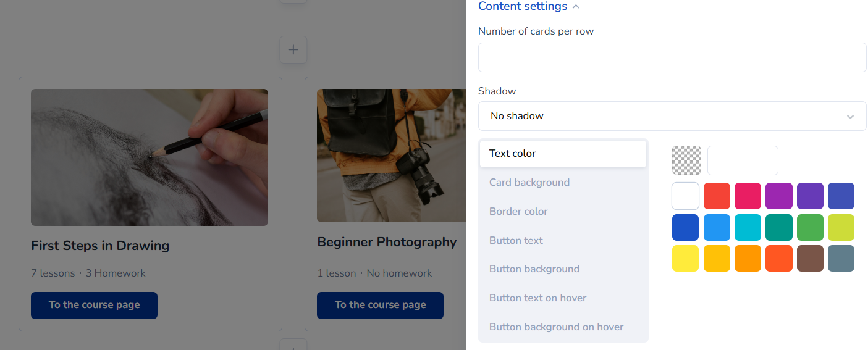The image size is (868, 350).
Task: Select the Text color tab
Action: (563, 154)
